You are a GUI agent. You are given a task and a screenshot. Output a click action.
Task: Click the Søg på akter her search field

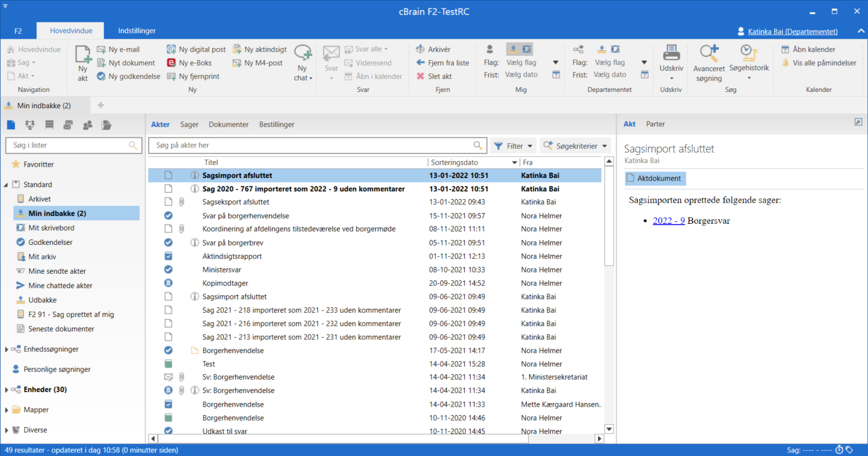pos(317,146)
